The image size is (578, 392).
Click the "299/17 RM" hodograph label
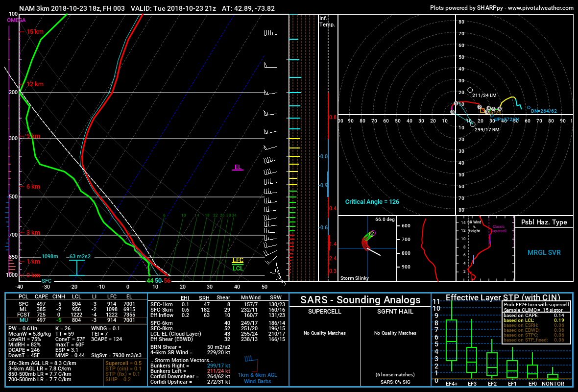tap(487, 129)
